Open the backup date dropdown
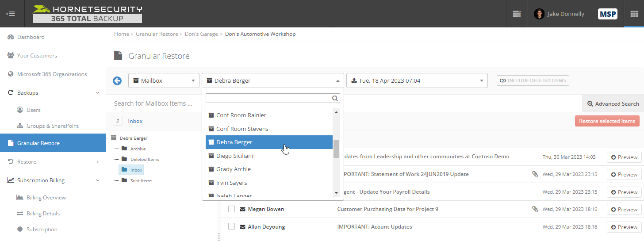Screen dimensions: 644x241 pyautogui.click(x=417, y=80)
